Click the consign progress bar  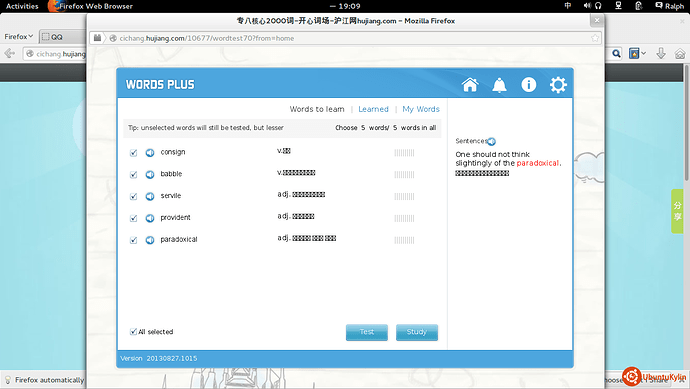coord(404,153)
